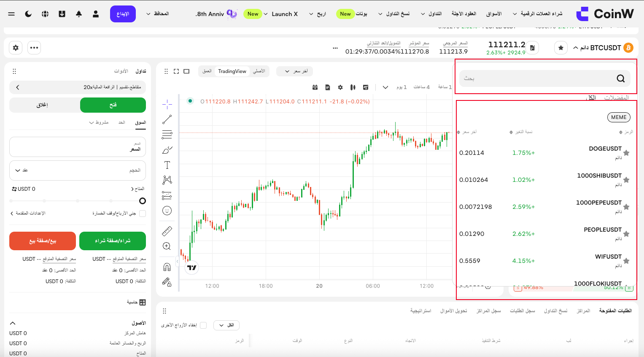This screenshot has height=357, width=644.
Task: Switch to the Close position tab
Action: tap(42, 105)
